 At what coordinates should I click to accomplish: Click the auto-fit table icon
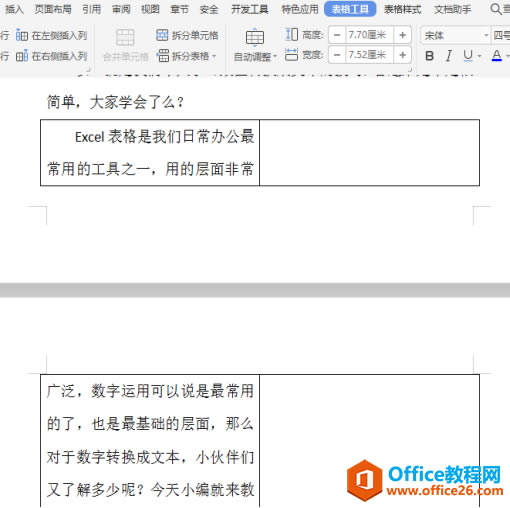coord(255,38)
